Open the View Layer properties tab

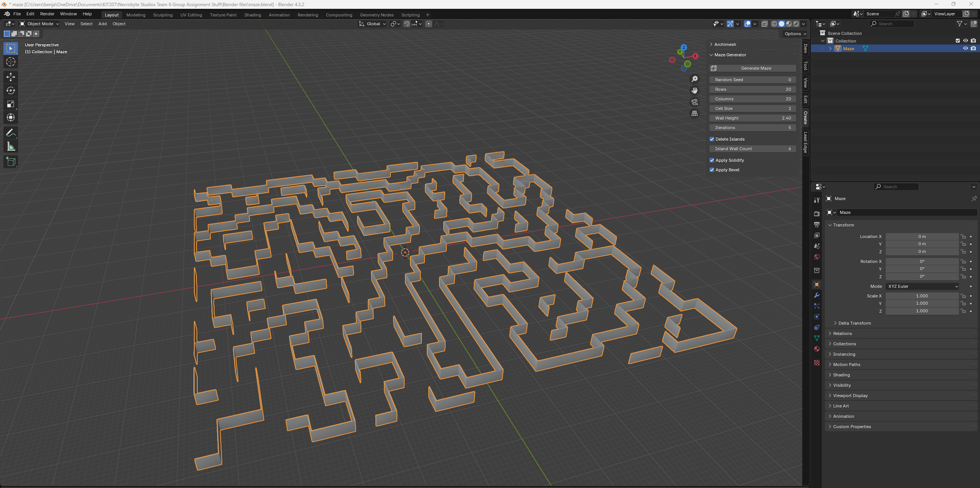[817, 235]
